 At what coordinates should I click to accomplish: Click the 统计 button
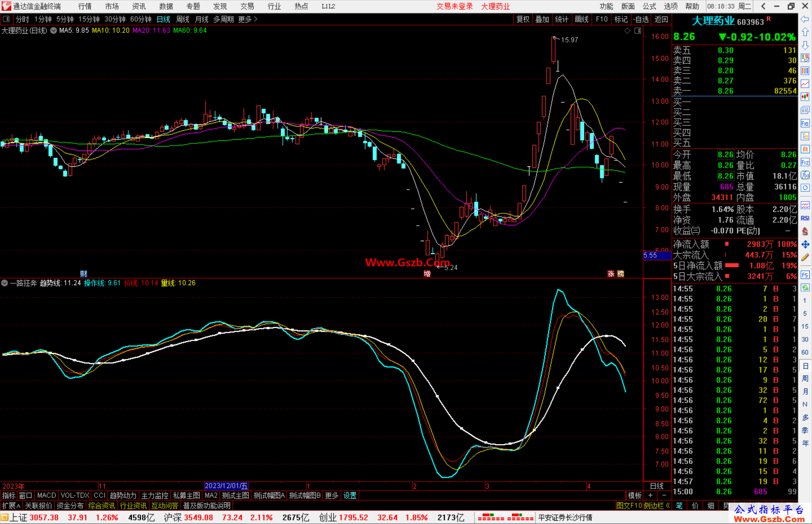click(562, 19)
